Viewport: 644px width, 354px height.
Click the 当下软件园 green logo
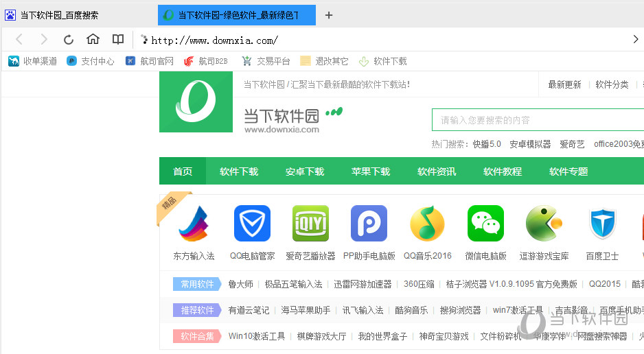[x=196, y=102]
